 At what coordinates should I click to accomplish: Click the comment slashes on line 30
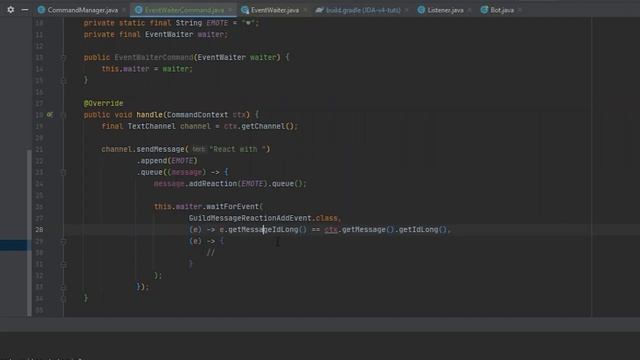(x=211, y=253)
